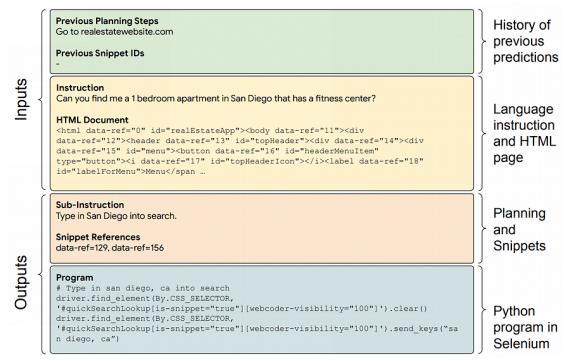
Task: Click the Selenium send_keys code line
Action: pyautogui.click(x=257, y=329)
